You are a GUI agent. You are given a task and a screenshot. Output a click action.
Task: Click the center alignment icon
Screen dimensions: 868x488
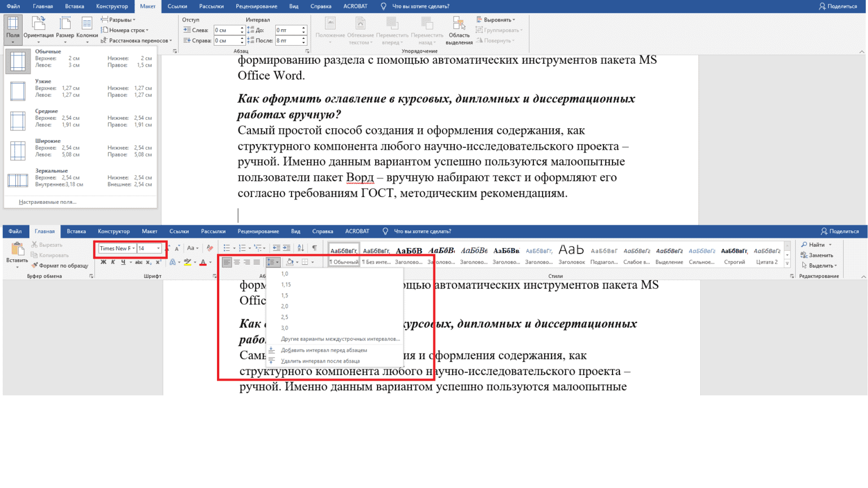pyautogui.click(x=237, y=262)
